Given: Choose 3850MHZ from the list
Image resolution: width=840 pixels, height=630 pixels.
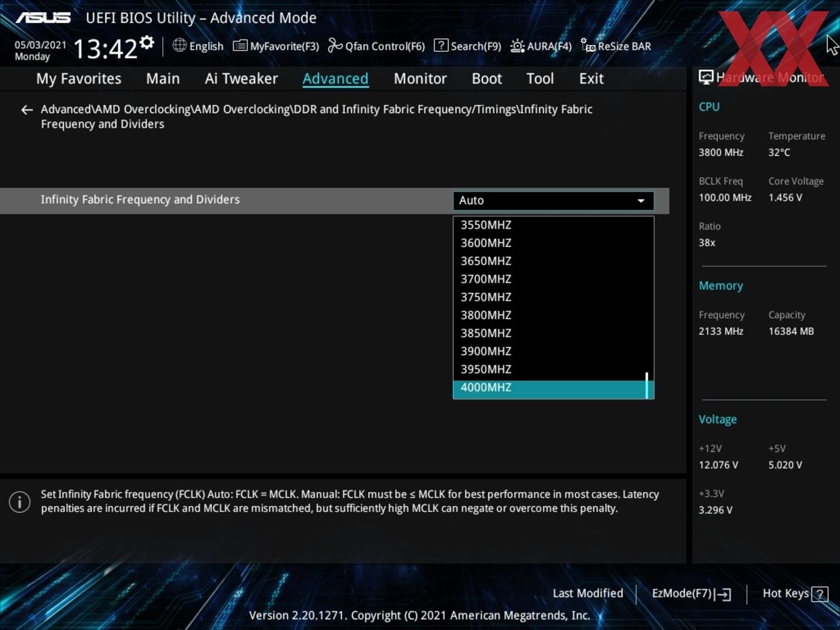Looking at the screenshot, I should pos(553,332).
